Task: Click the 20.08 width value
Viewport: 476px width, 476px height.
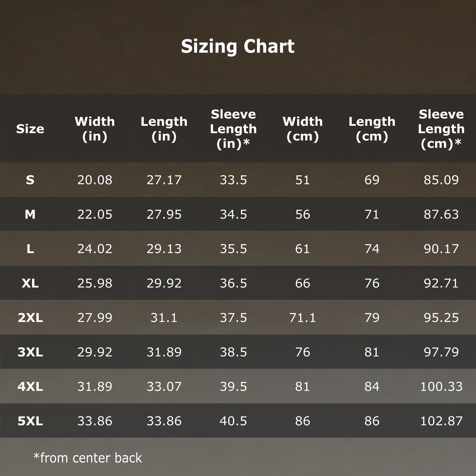Action: tap(95, 180)
